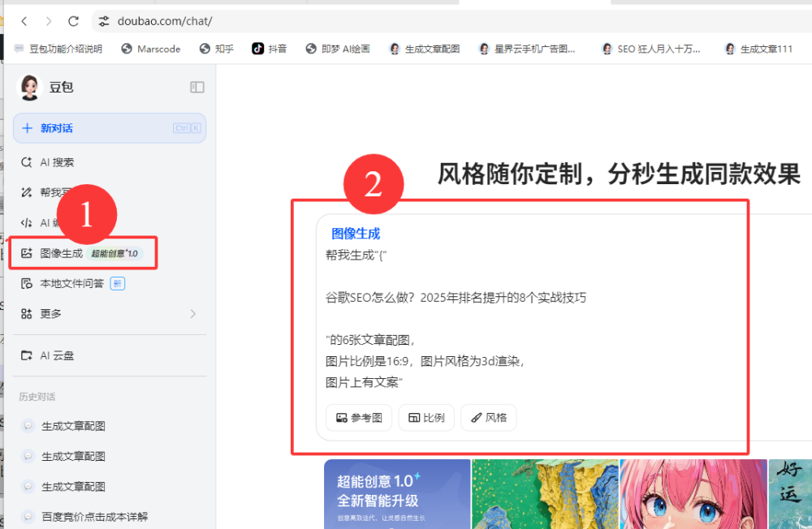Viewport: 812px width, 529px height.
Task: Go back with the browser back arrow
Action: click(x=24, y=21)
